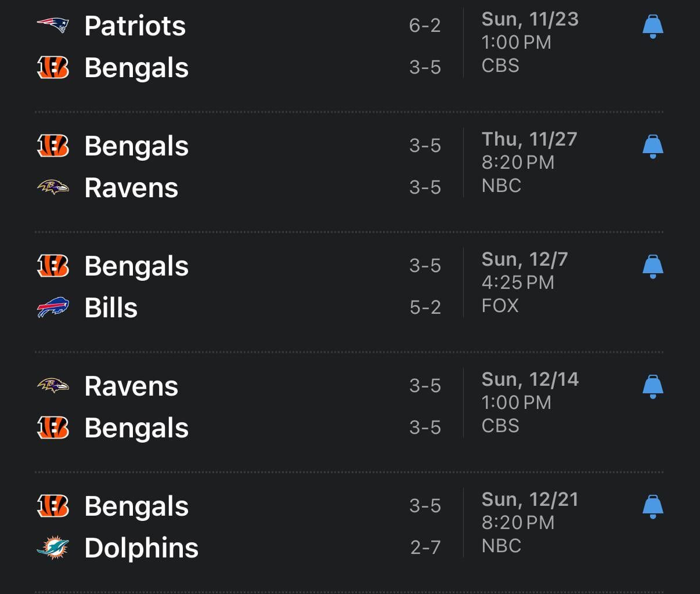Open details for the Sun 11/23 game
Viewport: 700px width, 594px height.
click(x=529, y=19)
